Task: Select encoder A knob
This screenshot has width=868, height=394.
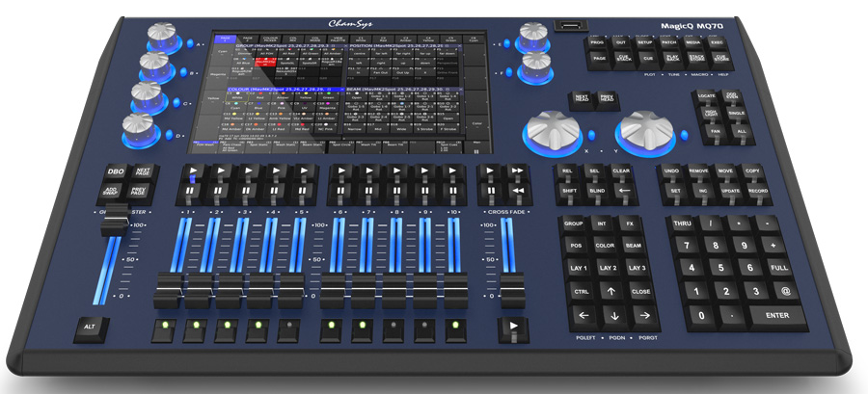Action: point(164,36)
